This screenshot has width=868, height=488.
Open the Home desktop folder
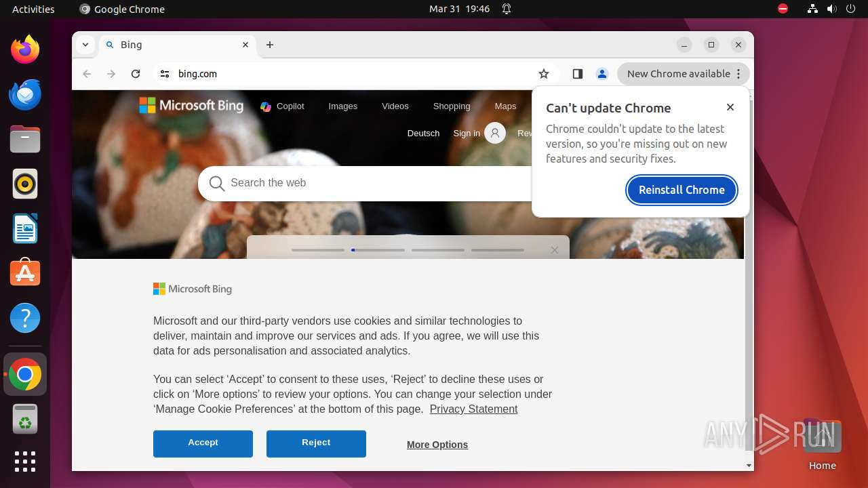pyautogui.click(x=822, y=444)
